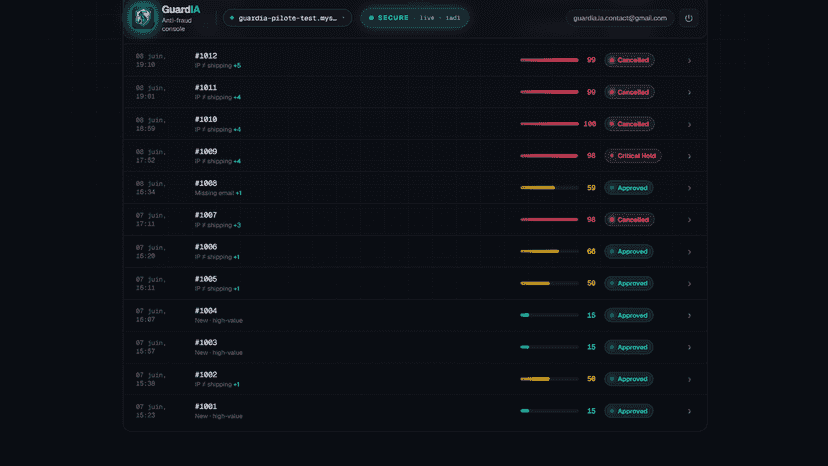Expand order #1007 with its chevron

click(x=689, y=220)
